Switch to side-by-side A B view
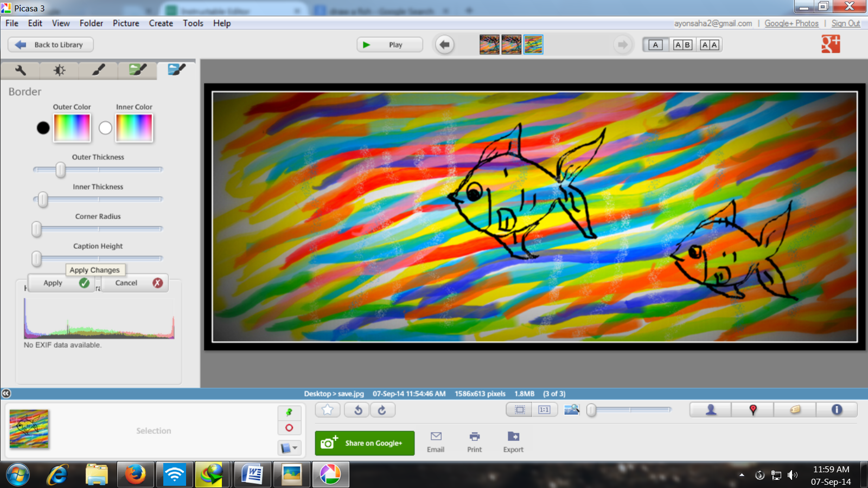This screenshot has height=488, width=868. (x=682, y=45)
